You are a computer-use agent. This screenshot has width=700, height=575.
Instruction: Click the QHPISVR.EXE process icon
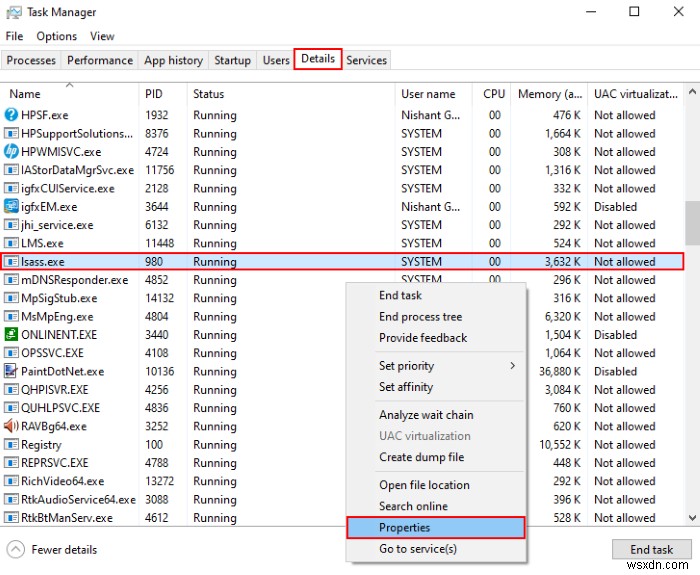11,389
